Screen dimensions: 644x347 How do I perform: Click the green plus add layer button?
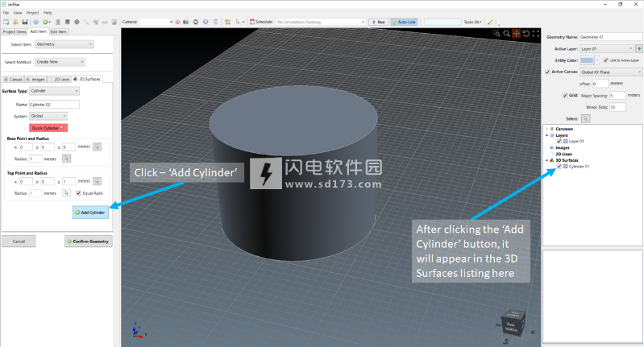pyautogui.click(x=639, y=49)
